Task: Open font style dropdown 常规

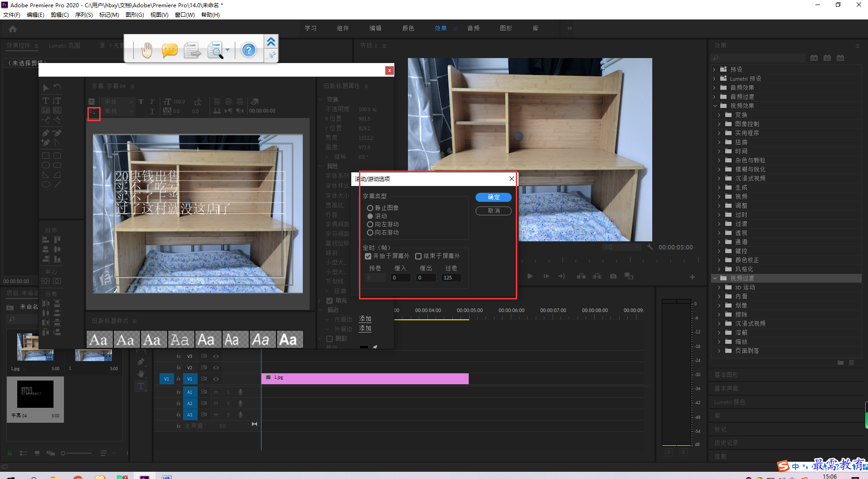Action: tap(118, 111)
